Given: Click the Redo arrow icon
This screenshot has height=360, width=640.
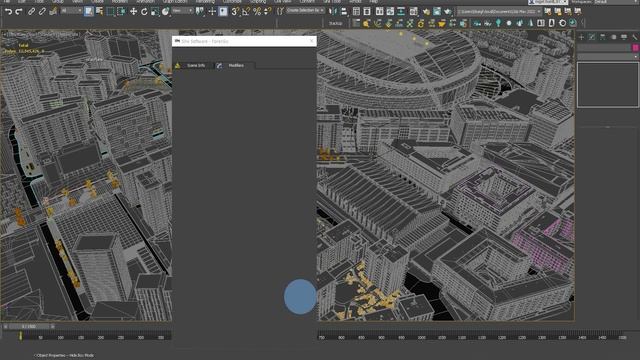Looking at the screenshot, I should [x=19, y=11].
